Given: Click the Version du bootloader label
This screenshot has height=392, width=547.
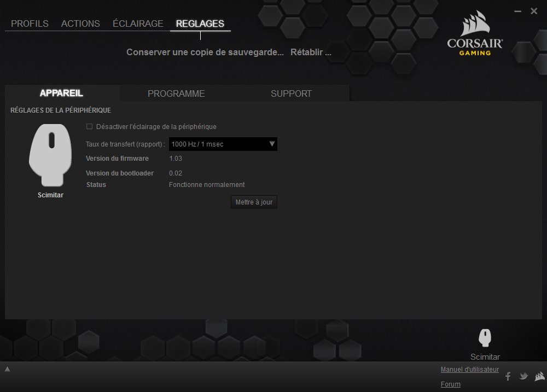Looking at the screenshot, I should point(120,173).
